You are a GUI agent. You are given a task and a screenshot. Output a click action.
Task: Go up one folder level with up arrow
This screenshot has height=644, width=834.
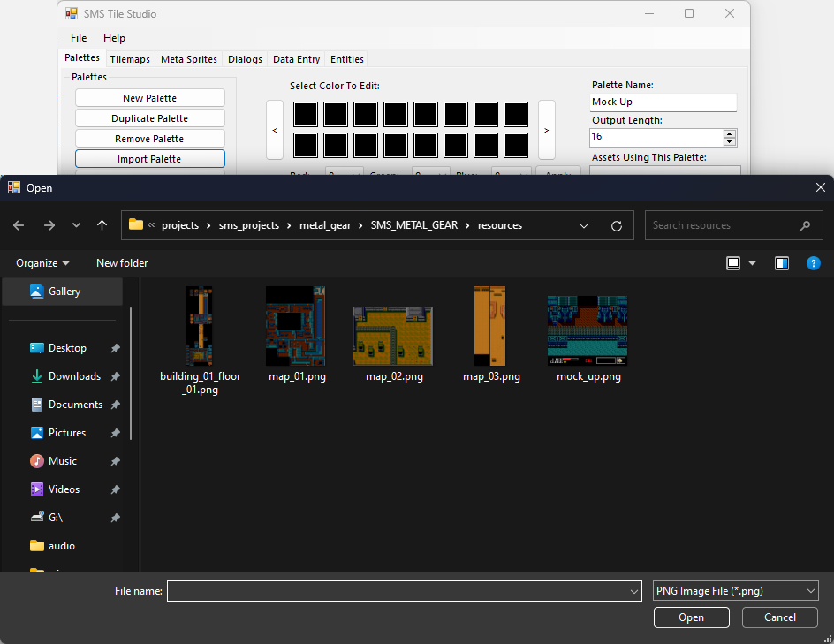tap(102, 225)
